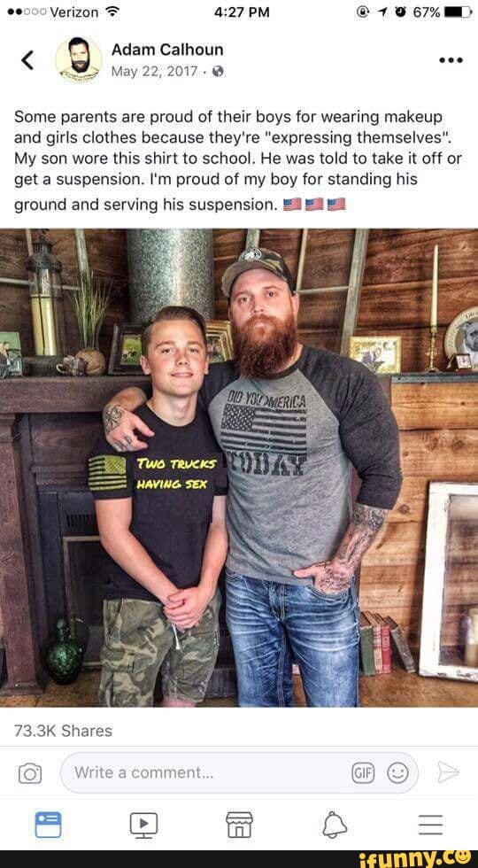Open the Marketplace tab
This screenshot has height=868, width=478.
(240, 825)
